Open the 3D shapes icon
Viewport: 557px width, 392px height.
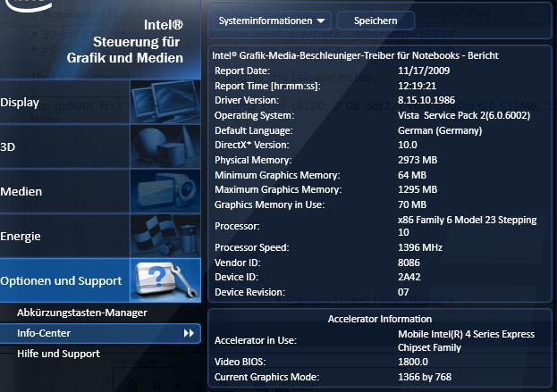165,146
